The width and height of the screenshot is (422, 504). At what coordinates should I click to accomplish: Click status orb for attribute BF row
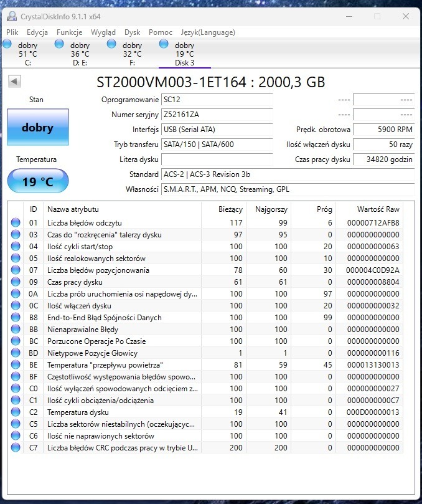(x=16, y=376)
